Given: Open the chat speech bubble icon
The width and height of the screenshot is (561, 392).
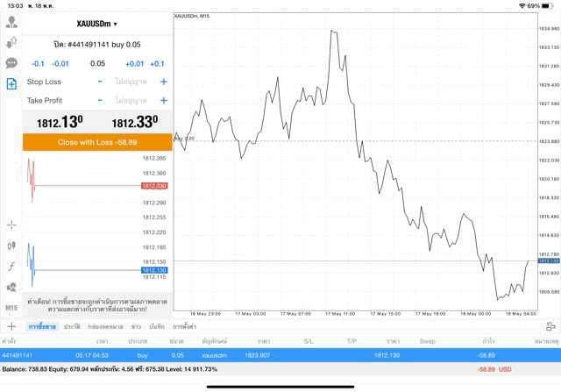Looking at the screenshot, I should (x=11, y=63).
